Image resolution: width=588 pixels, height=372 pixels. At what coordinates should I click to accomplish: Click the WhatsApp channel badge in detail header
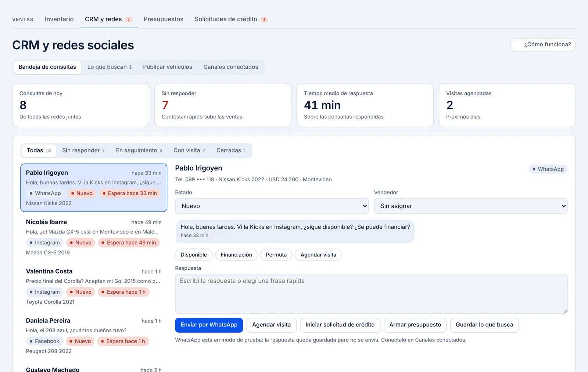[x=548, y=169]
